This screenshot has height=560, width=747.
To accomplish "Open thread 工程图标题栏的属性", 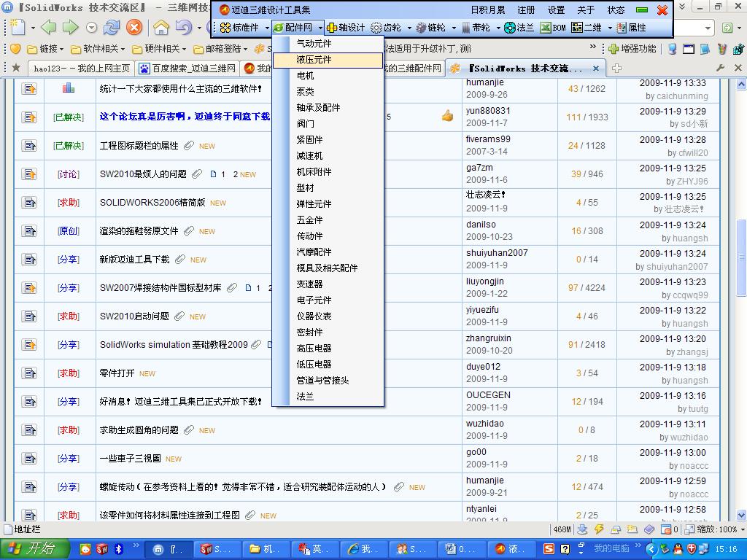I will click(x=139, y=146).
